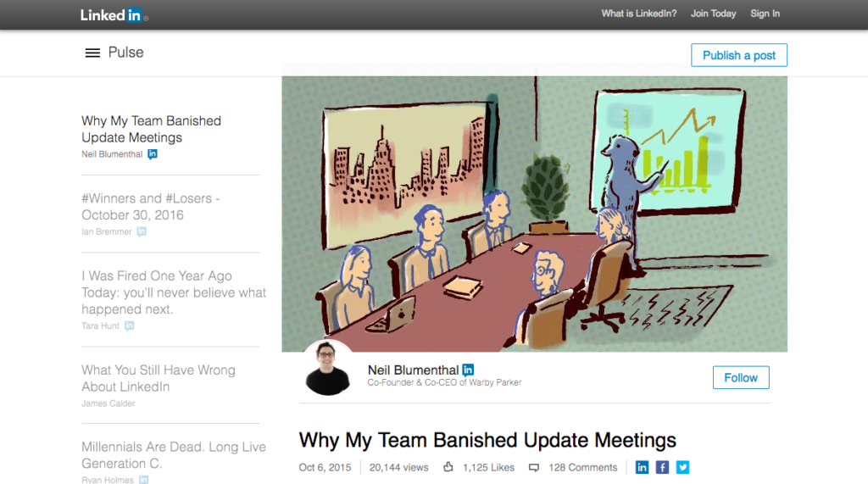Click the influencer badge next to Tara Hunt

pos(129,325)
